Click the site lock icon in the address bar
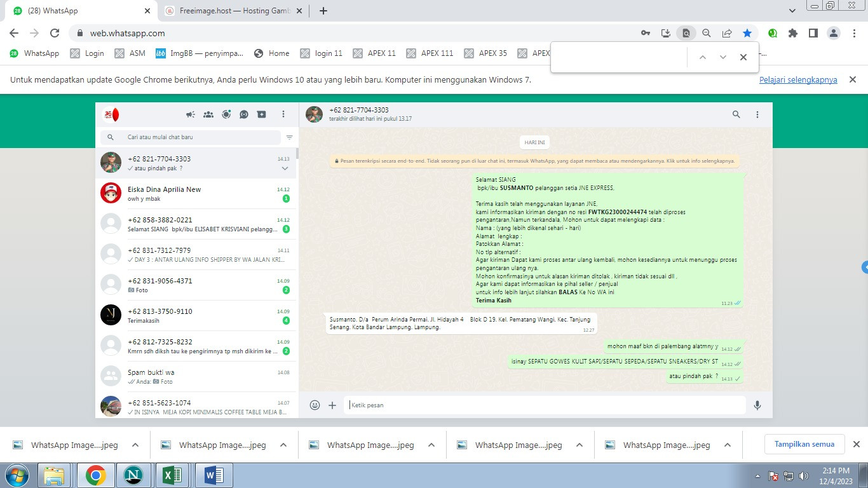The height and width of the screenshot is (488, 868). pos(80,33)
